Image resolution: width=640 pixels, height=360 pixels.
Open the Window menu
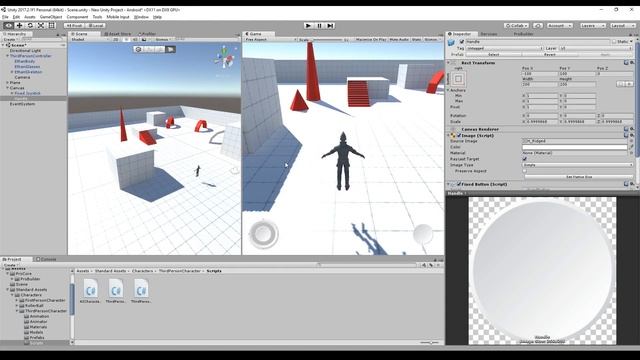coord(141,17)
